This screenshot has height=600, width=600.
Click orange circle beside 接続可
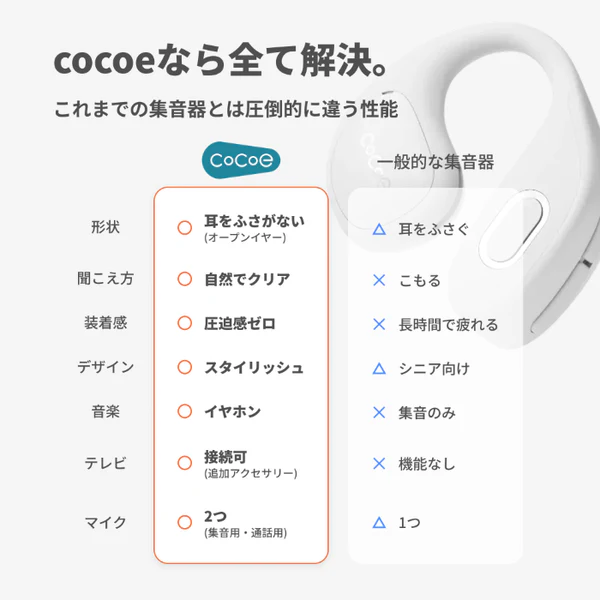click(x=184, y=463)
